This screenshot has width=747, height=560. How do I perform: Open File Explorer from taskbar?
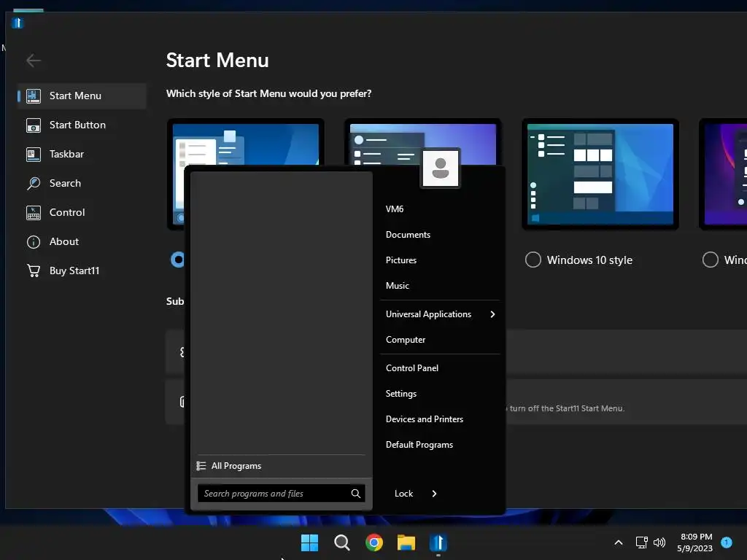click(x=406, y=542)
